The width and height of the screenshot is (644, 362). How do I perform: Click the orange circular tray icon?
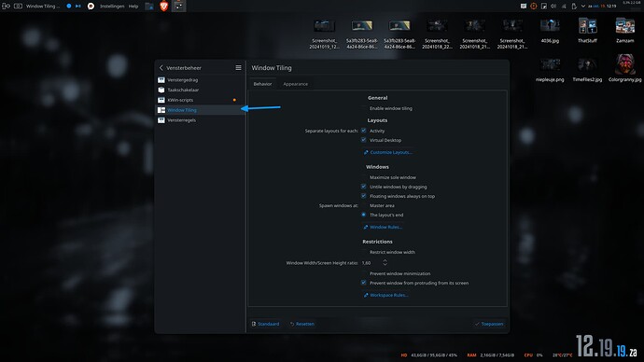(534, 7)
